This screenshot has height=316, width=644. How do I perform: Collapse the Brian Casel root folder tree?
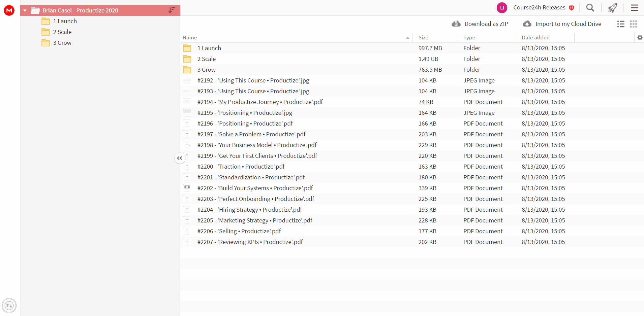point(25,10)
